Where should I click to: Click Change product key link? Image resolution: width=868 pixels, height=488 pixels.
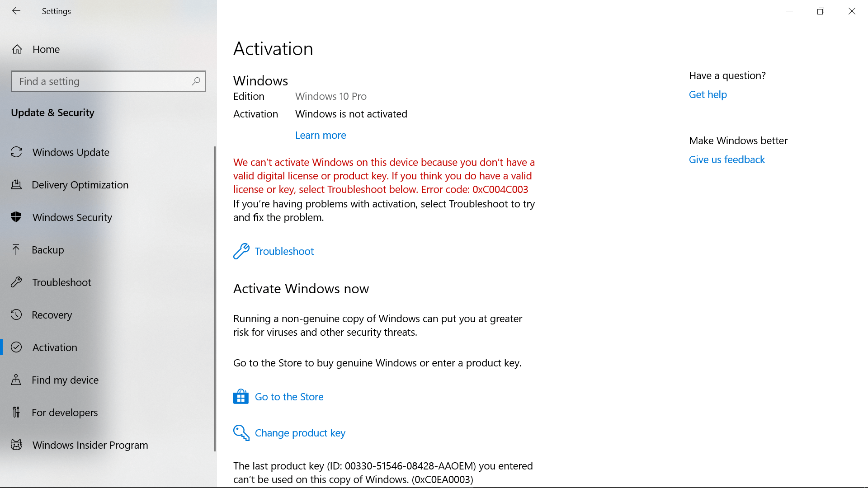click(300, 433)
